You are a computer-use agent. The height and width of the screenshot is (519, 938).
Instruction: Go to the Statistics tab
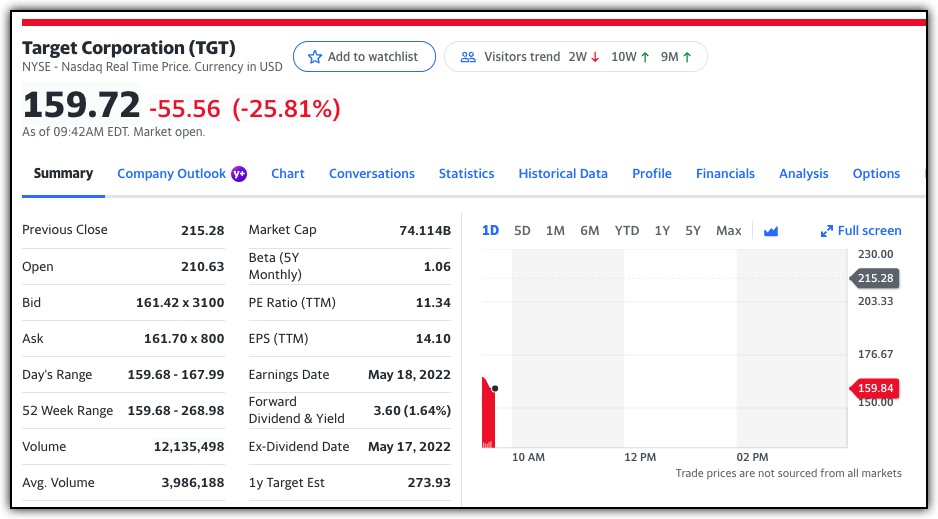tap(467, 173)
